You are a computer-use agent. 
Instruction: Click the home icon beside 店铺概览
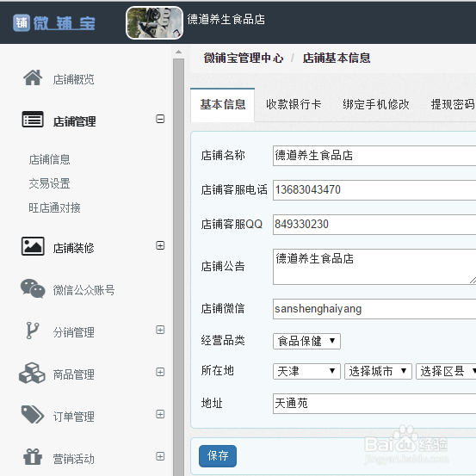coord(33,77)
